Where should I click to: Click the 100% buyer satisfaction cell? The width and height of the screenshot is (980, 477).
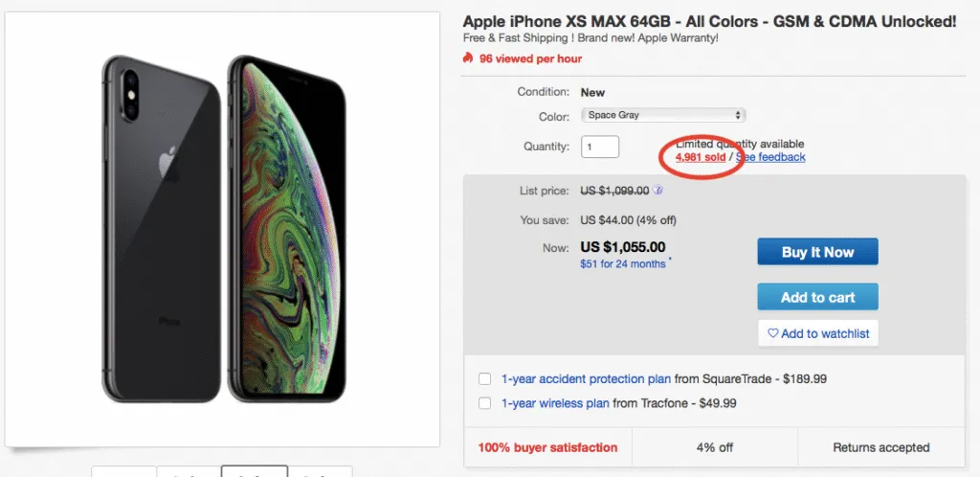coord(547,447)
